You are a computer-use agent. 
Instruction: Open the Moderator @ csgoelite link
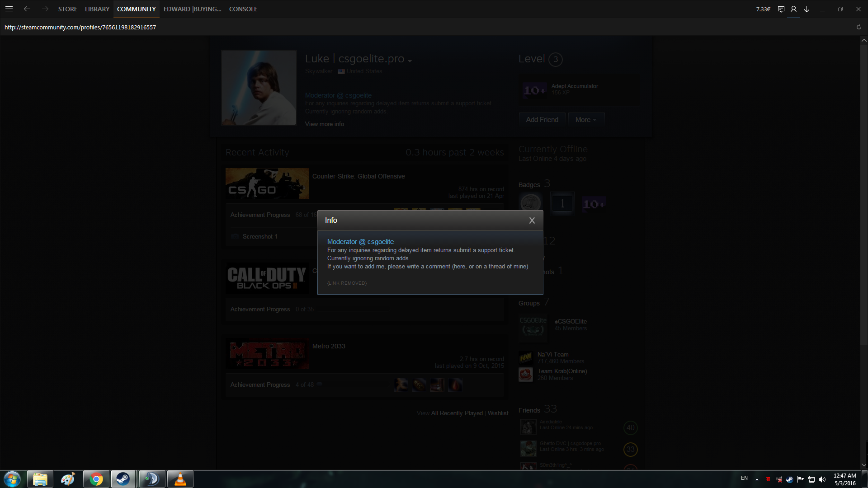(x=360, y=242)
